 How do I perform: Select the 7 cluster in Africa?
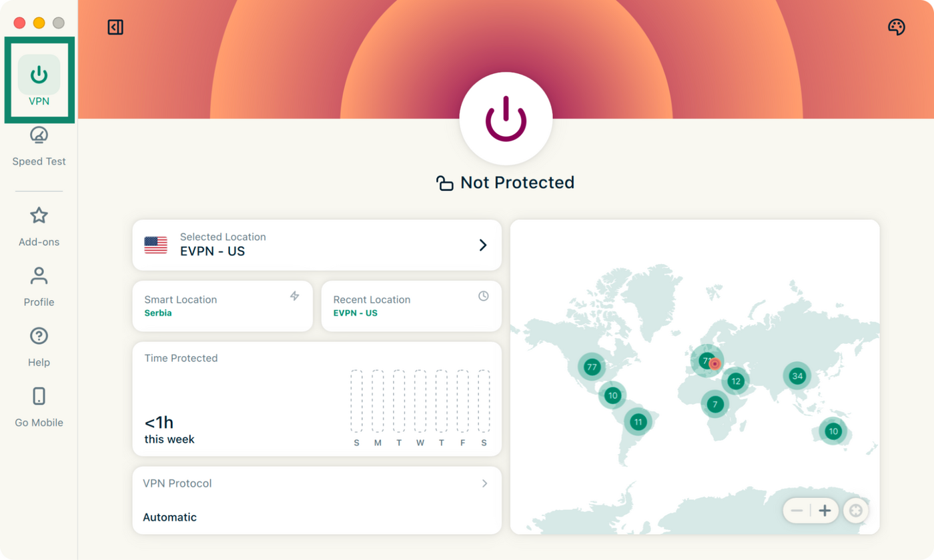coord(715,404)
